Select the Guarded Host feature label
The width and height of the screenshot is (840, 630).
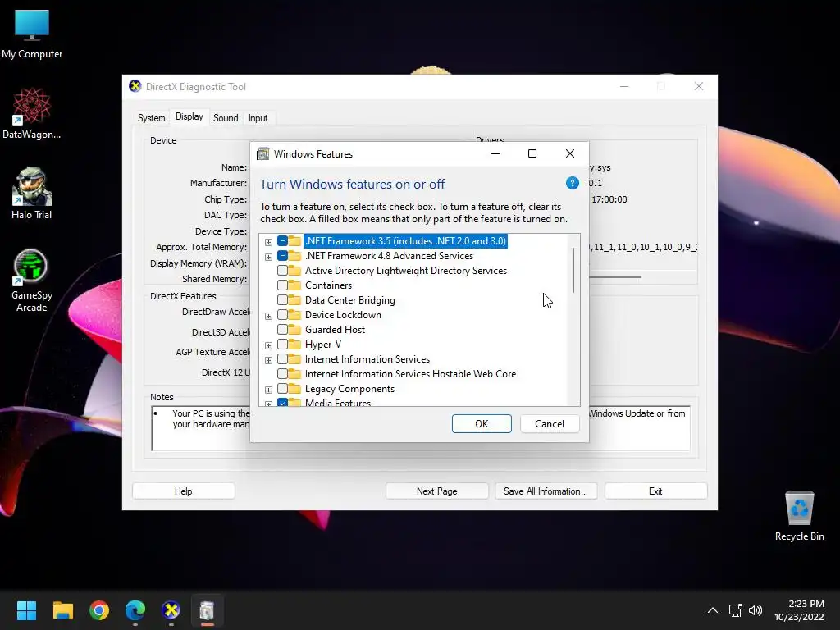tap(336, 330)
